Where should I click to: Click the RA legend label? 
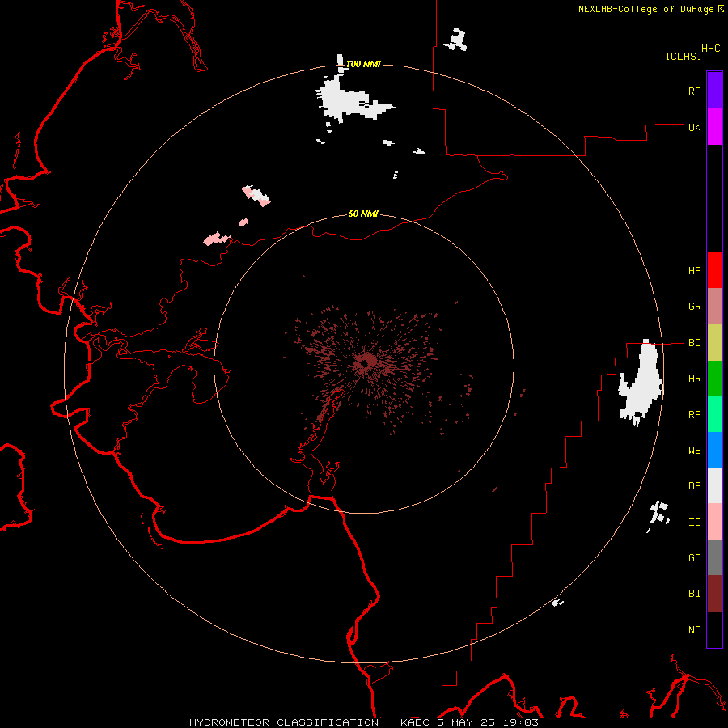coord(694,414)
